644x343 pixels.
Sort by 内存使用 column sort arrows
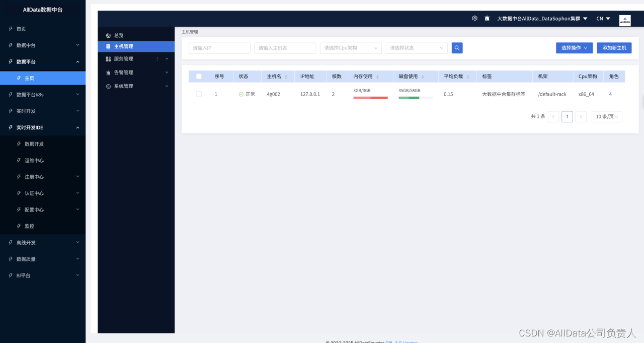377,77
